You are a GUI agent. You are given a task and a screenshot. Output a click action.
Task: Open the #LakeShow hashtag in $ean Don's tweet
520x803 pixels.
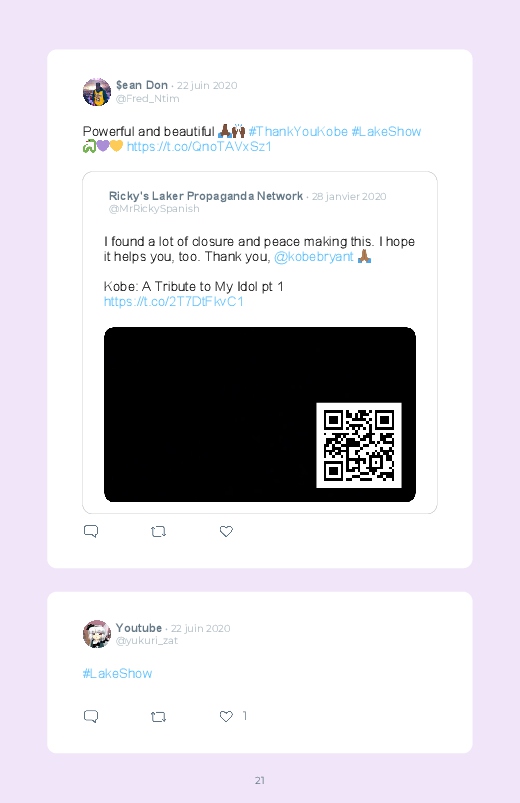(x=386, y=132)
